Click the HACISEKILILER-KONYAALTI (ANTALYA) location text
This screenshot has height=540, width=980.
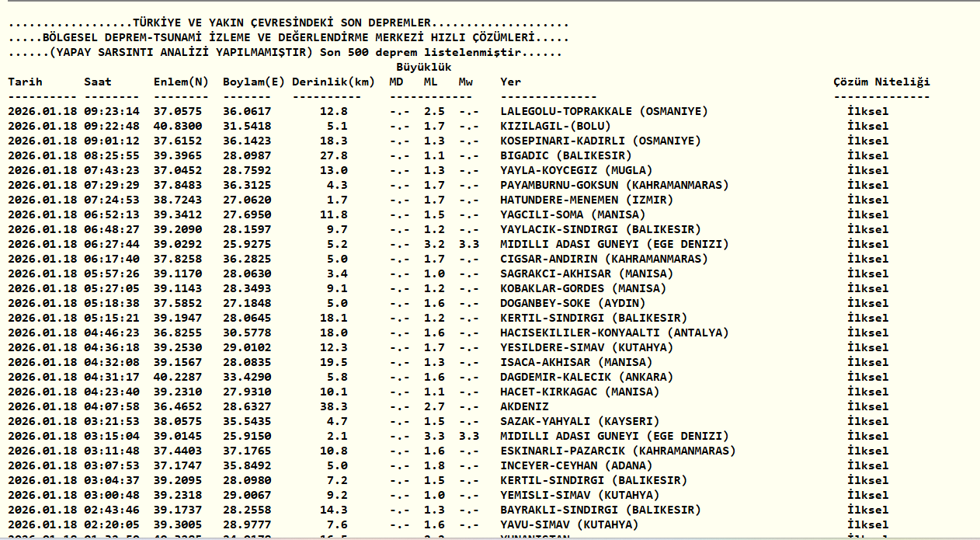point(614,333)
